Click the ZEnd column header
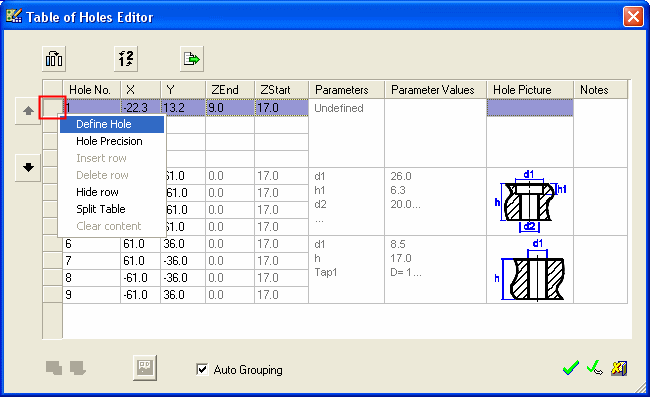Image resolution: width=650 pixels, height=397 pixels. point(230,90)
